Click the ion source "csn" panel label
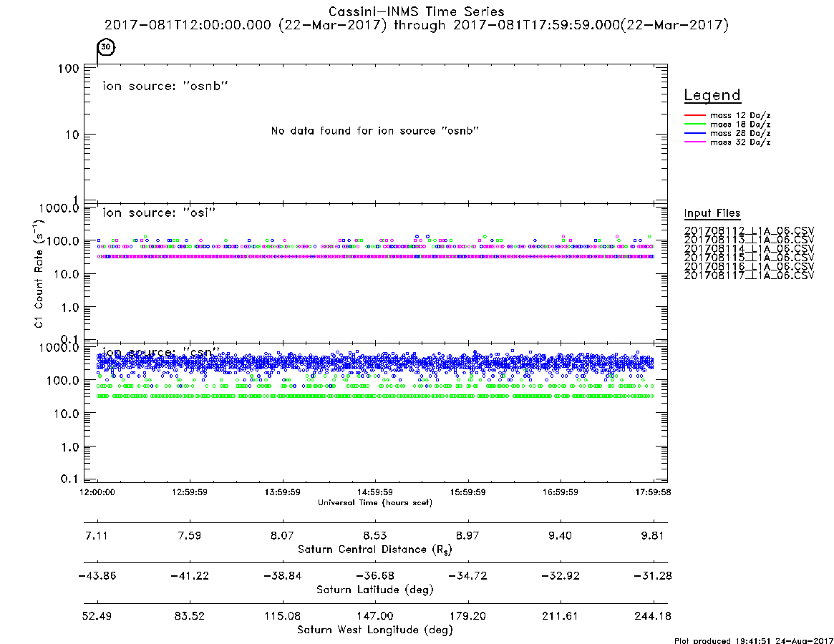The width and height of the screenshot is (834, 644). tap(160, 353)
